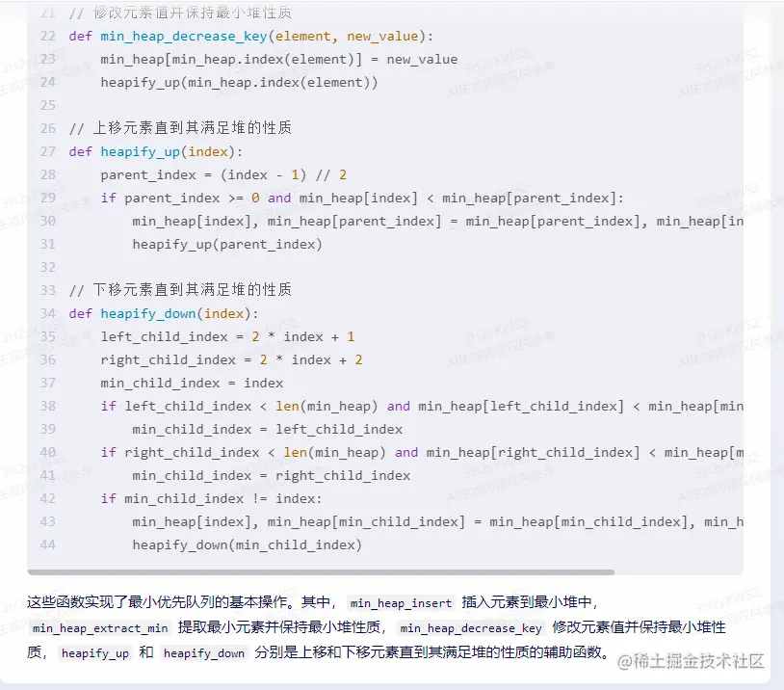
Task: Click line 30 swap with parent_index
Action: pos(437,221)
